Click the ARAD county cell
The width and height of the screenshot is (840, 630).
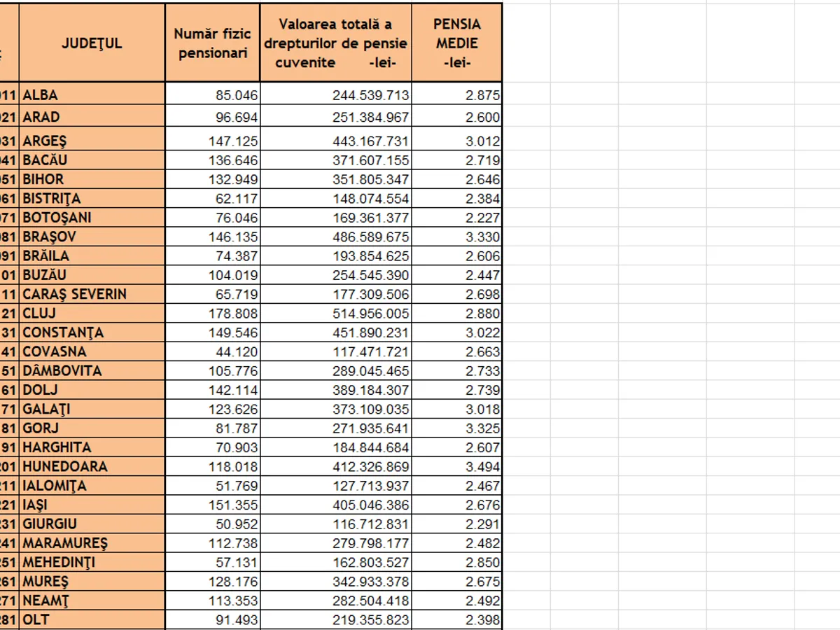(92, 116)
